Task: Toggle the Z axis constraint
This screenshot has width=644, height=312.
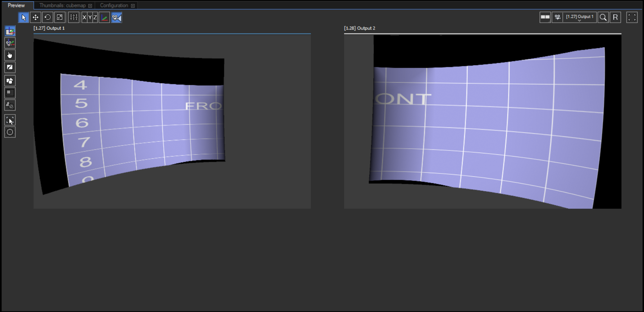Action: click(x=95, y=17)
